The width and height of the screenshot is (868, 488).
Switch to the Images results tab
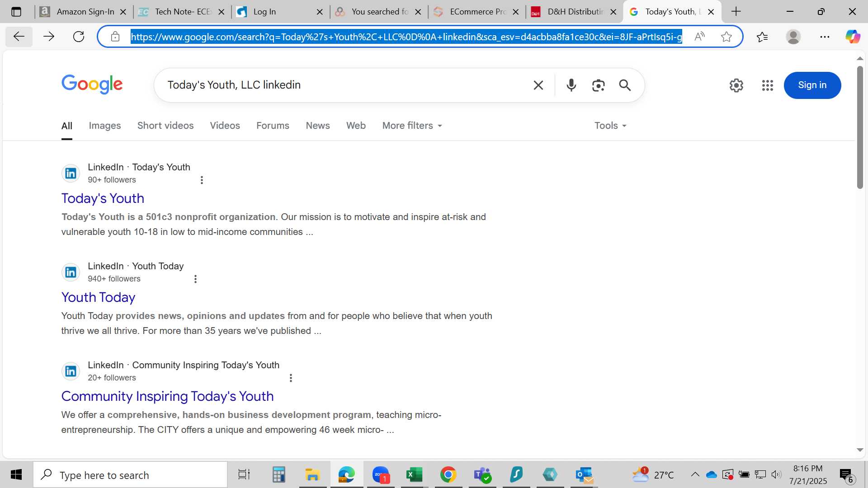click(x=104, y=126)
